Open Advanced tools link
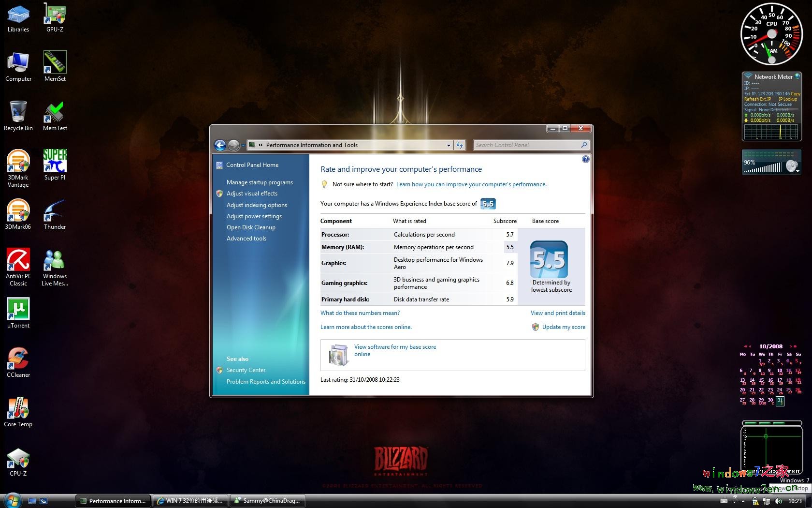 point(246,239)
